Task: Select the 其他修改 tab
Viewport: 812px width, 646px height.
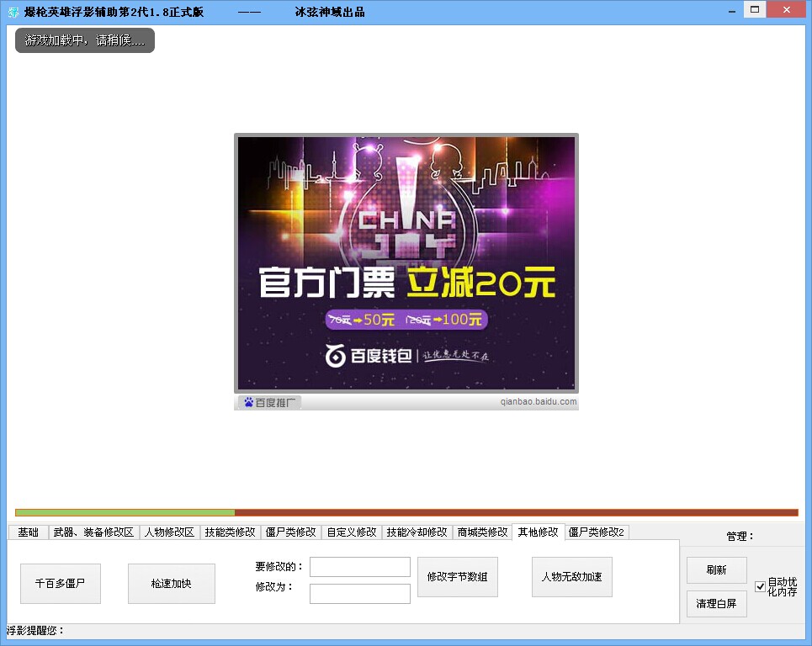Action: coord(538,532)
